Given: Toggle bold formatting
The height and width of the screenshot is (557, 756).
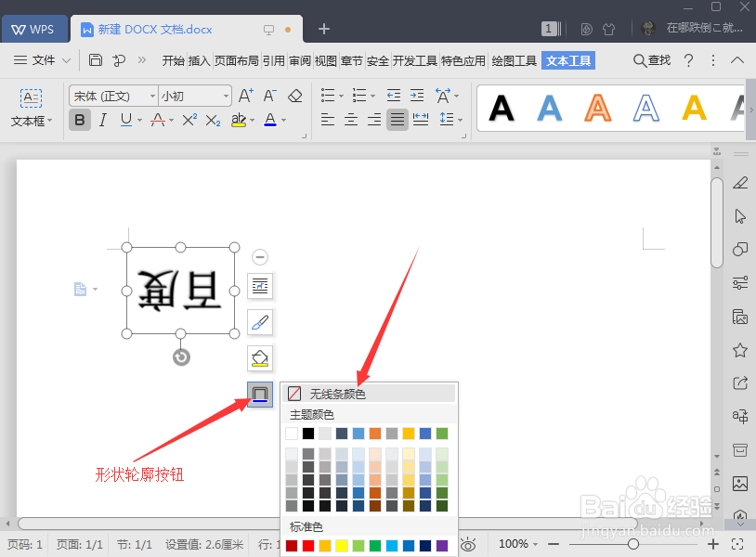Looking at the screenshot, I should (80, 119).
